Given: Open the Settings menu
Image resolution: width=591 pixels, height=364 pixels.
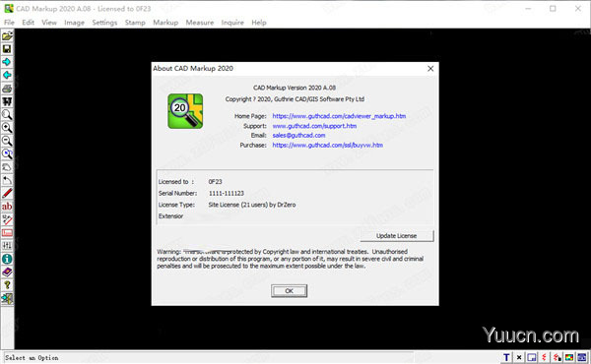Looking at the screenshot, I should (x=104, y=23).
